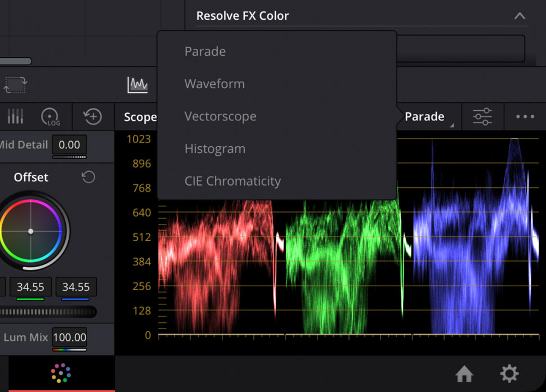
Task: Open the Parade scope type dropdown
Action: (429, 116)
